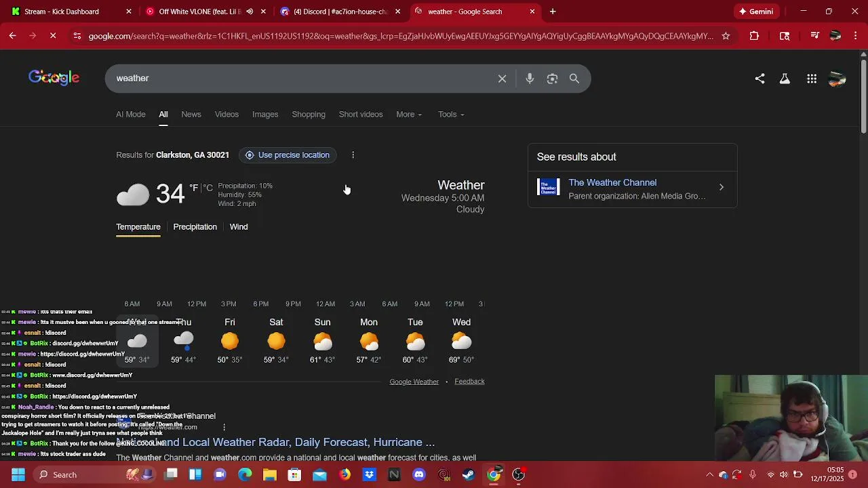This screenshot has width=868, height=488.
Task: Clear the weather search query
Action: click(502, 79)
